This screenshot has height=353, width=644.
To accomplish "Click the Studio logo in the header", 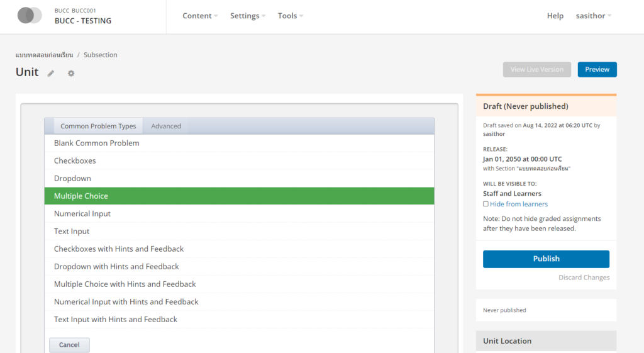I will coord(30,16).
